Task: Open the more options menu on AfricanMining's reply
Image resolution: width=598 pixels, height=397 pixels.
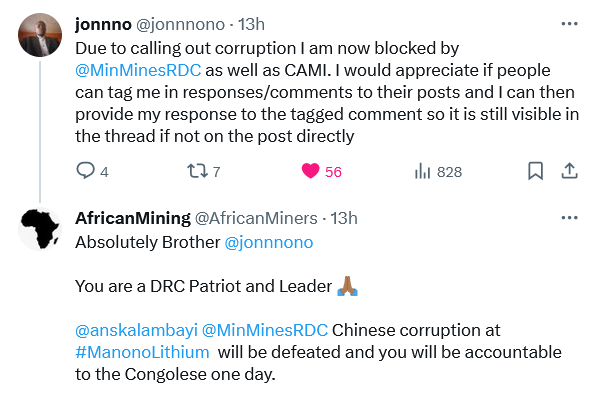Action: (569, 218)
